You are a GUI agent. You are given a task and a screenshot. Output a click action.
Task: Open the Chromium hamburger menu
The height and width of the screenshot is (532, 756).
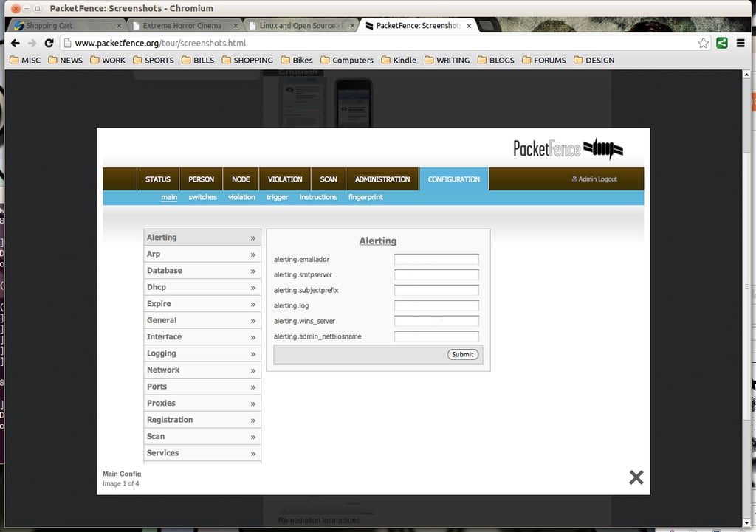coord(740,43)
